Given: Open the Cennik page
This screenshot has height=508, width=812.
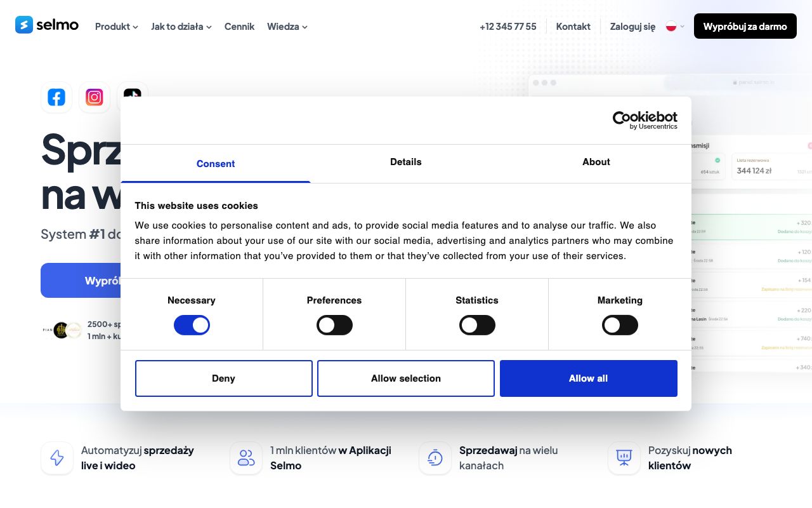Looking at the screenshot, I should pos(239,26).
